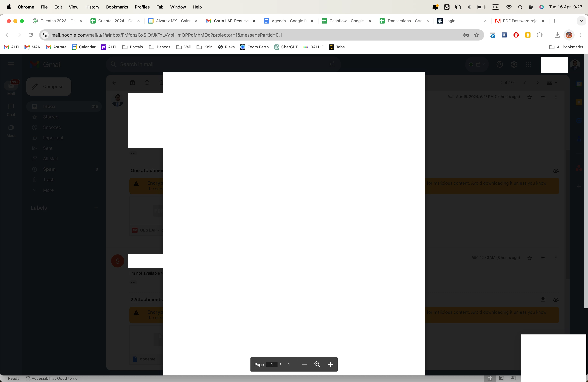Reload the current Gmail page
This screenshot has width=588, height=382.
[x=31, y=35]
